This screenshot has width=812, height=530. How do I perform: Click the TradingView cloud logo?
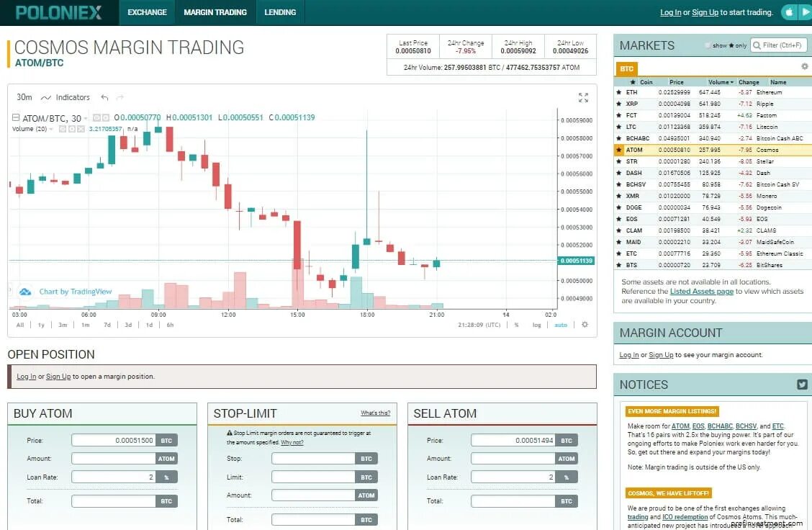click(x=25, y=292)
